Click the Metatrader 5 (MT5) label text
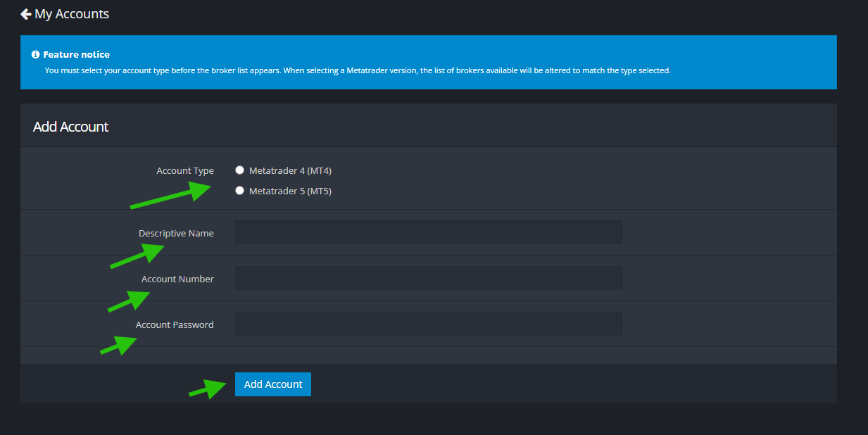The height and width of the screenshot is (435, 868). [x=290, y=191]
